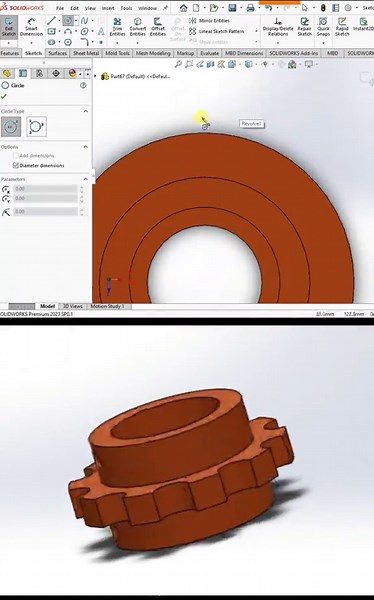Click the green checkmark to accept Circle
The width and height of the screenshot is (374, 600).
(x=4, y=97)
